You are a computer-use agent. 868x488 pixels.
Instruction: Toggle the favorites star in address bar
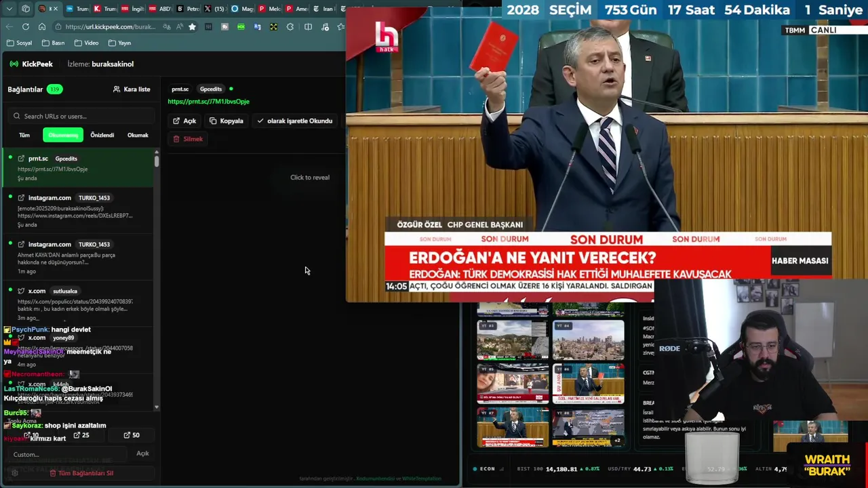[192, 26]
